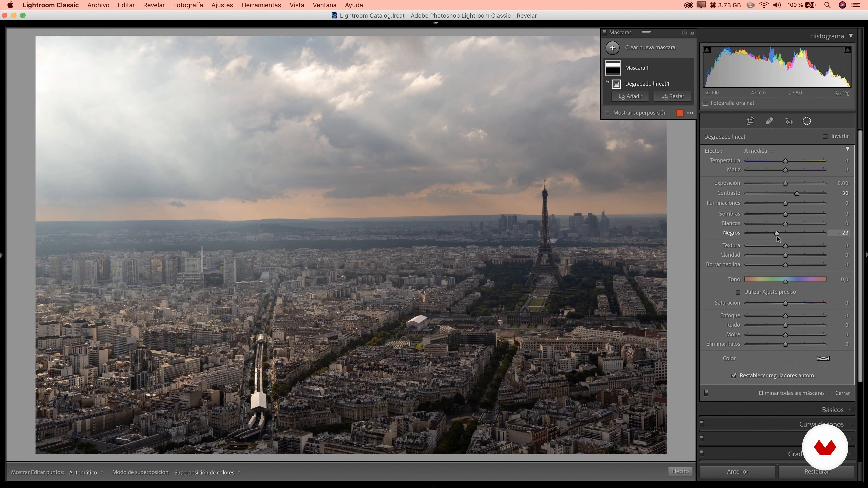Image resolution: width=868 pixels, height=488 pixels.
Task: Click Cerrar in masking panel
Action: tap(842, 393)
